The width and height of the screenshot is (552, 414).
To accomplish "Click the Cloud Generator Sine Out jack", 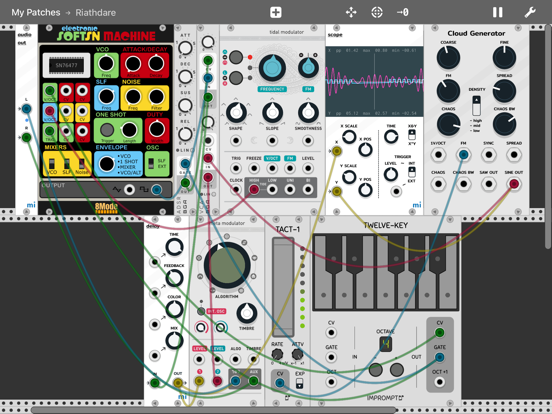I will 514,183.
